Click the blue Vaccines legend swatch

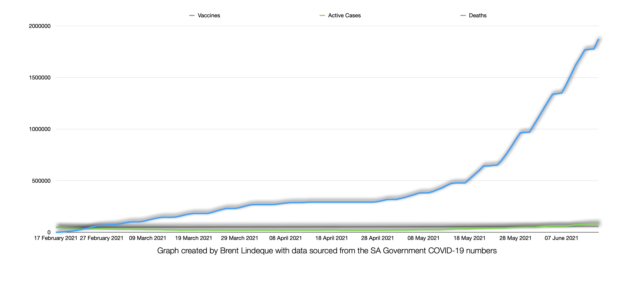point(192,16)
